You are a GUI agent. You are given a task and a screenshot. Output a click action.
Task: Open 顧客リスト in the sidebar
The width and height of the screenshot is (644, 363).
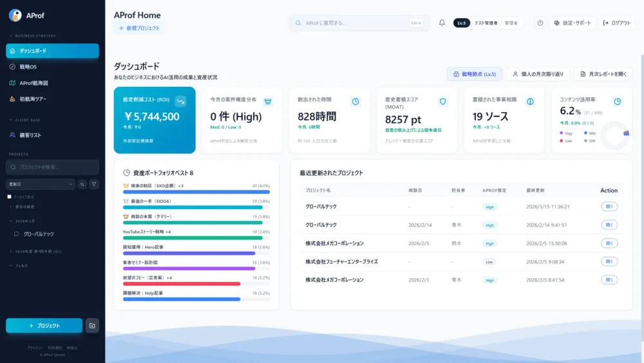coord(52,135)
